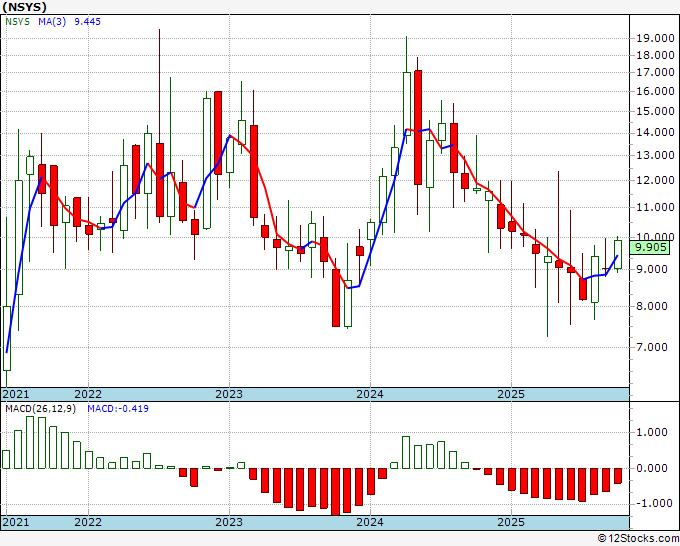Click the large red candle in early 2024
This screenshot has width=680, height=546.
click(x=418, y=126)
